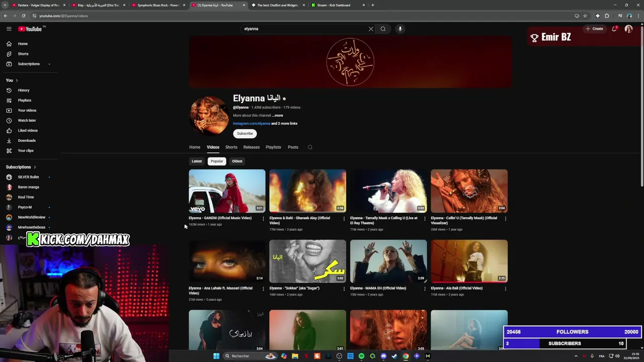Image resolution: width=644 pixels, height=362 pixels.
Task: Switch to the channel Home tab
Action: pyautogui.click(x=195, y=147)
